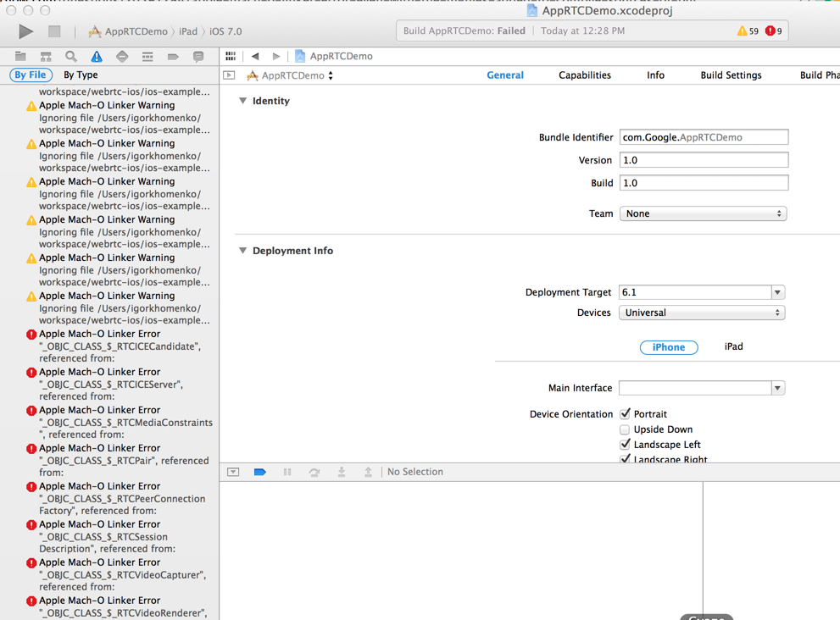Select the issue navigator warning icon
This screenshot has height=620, width=840.
97,56
